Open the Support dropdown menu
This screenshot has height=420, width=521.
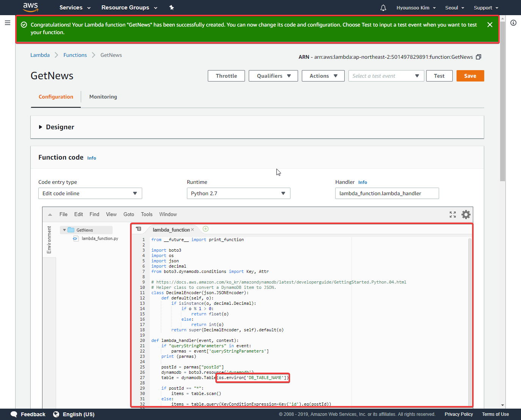(486, 8)
